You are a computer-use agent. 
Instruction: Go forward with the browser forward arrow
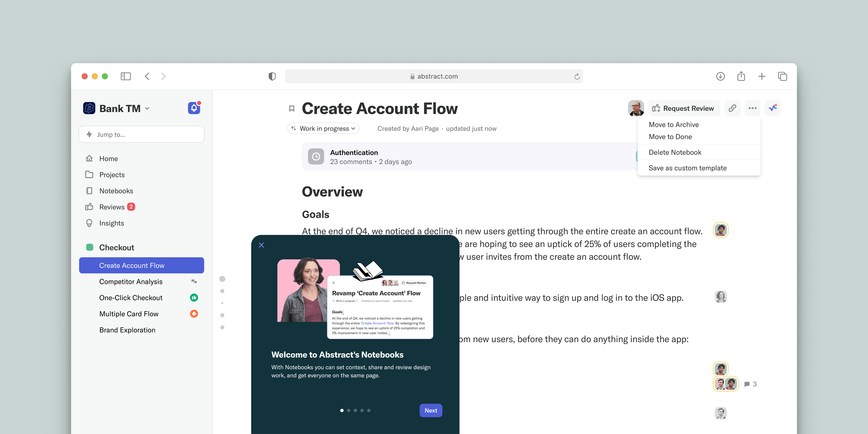coord(163,76)
